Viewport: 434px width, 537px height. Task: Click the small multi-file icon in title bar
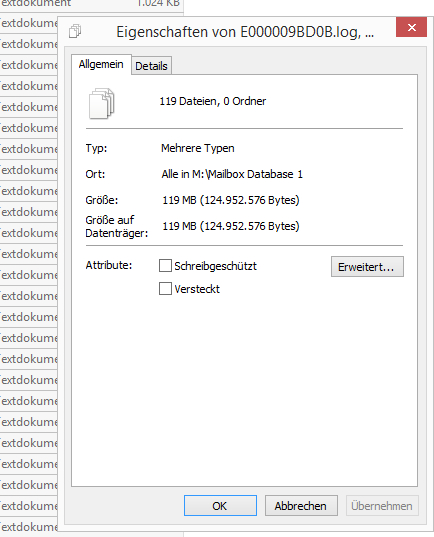point(75,31)
